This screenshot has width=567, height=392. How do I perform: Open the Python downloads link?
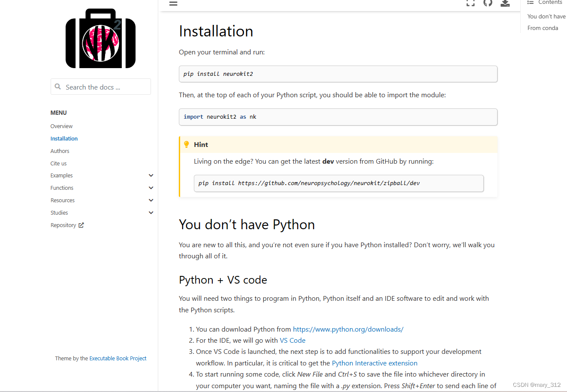coord(348,329)
